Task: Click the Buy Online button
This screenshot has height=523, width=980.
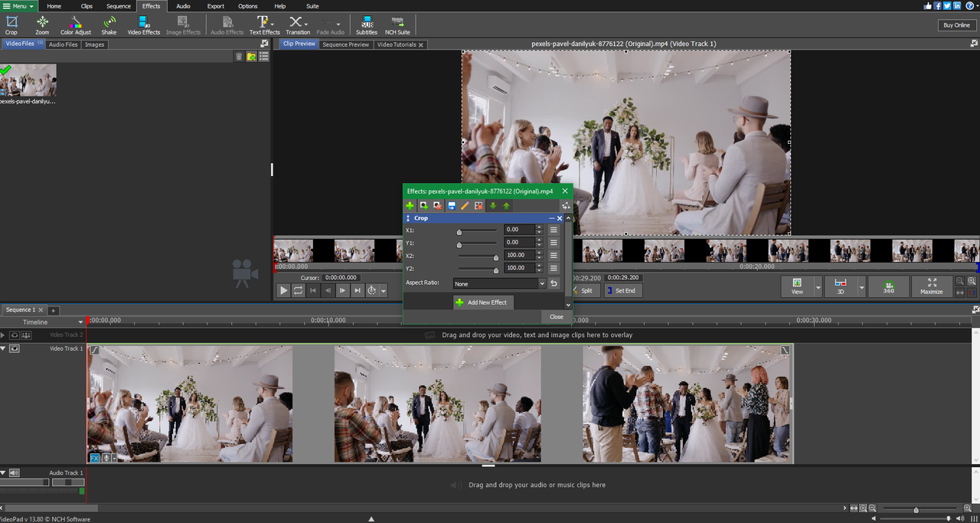Action: (957, 25)
